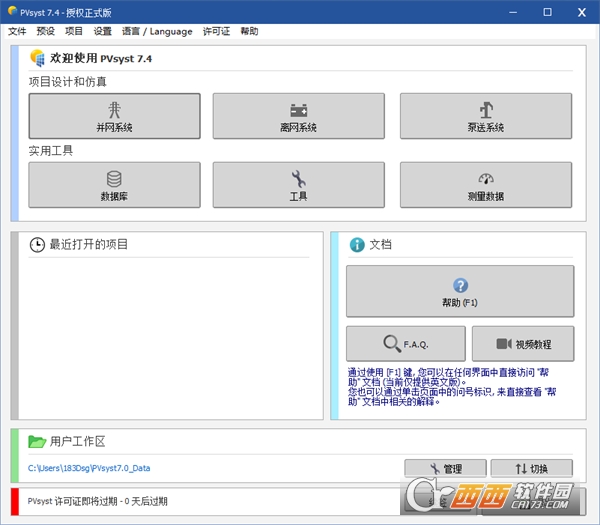Open the 语言 / Language menu

(x=157, y=31)
